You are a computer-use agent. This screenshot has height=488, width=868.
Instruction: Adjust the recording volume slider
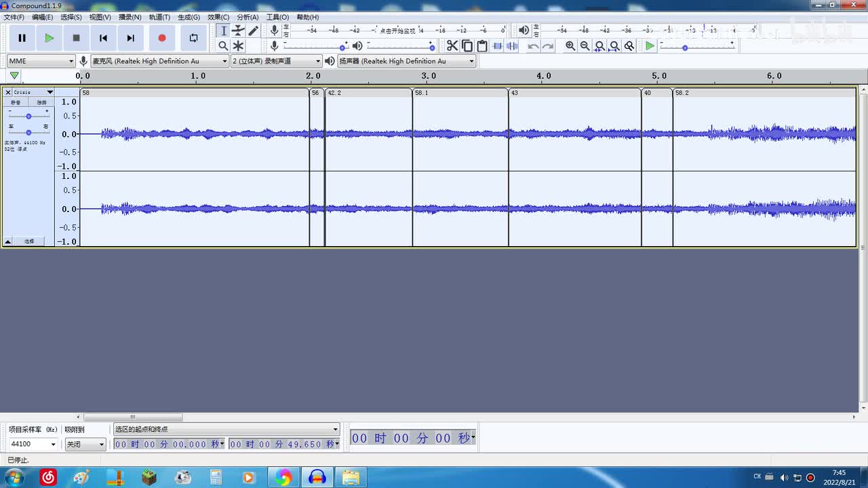pos(315,47)
